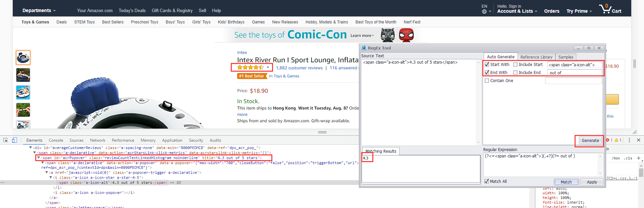Click the Regular Expression box scrollbar
Viewport: 644px width, 208px height.
coord(600,164)
